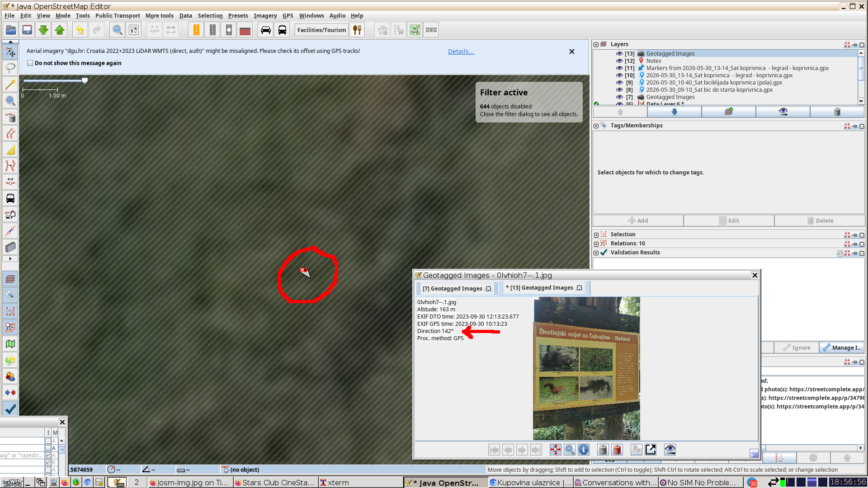Open the Details... link
868x488 pixels.
(x=461, y=52)
